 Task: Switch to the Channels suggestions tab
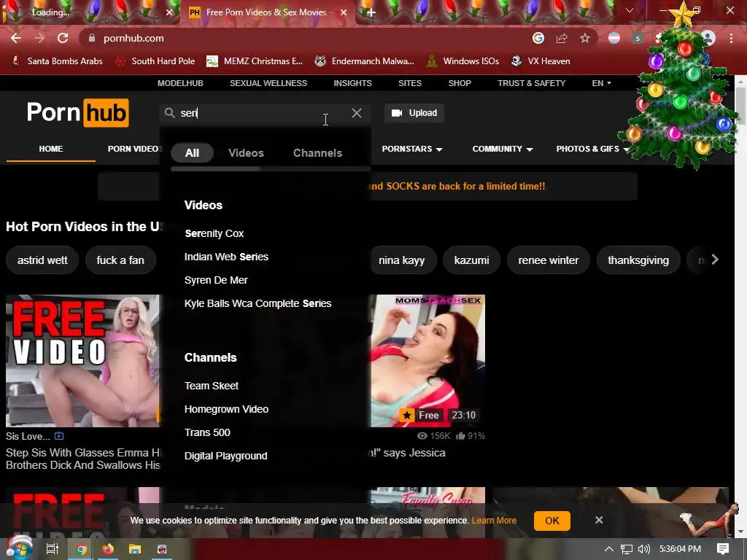(x=317, y=153)
